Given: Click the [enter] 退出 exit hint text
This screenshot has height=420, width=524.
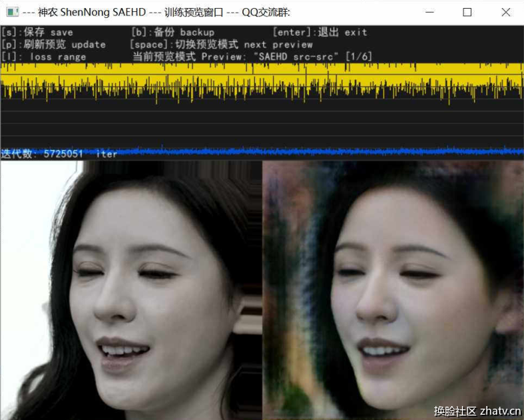Looking at the screenshot, I should pos(320,33).
